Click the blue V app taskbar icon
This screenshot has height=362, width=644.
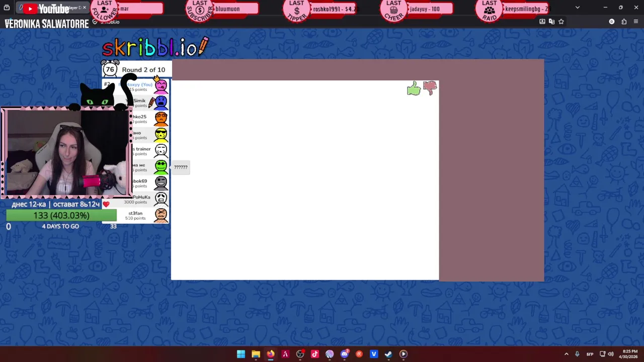click(374, 354)
